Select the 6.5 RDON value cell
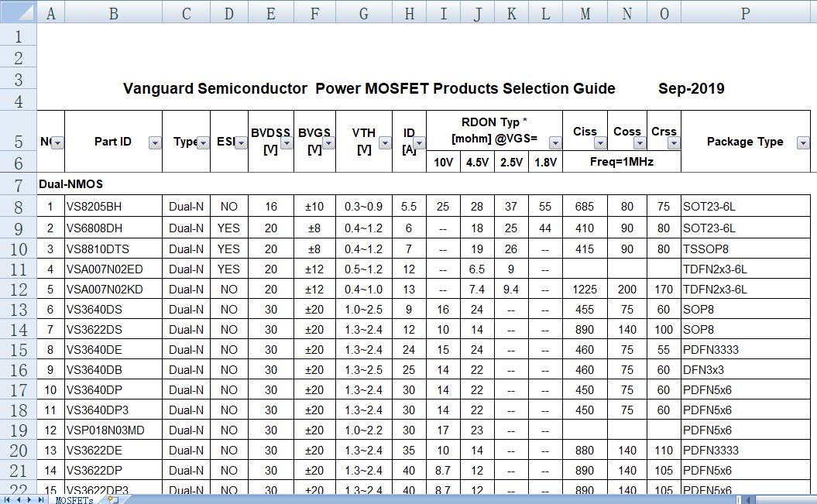817x504 pixels. pyautogui.click(x=477, y=269)
